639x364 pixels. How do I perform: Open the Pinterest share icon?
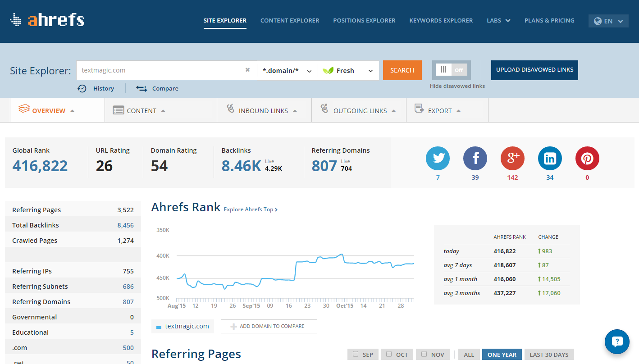tap(587, 158)
